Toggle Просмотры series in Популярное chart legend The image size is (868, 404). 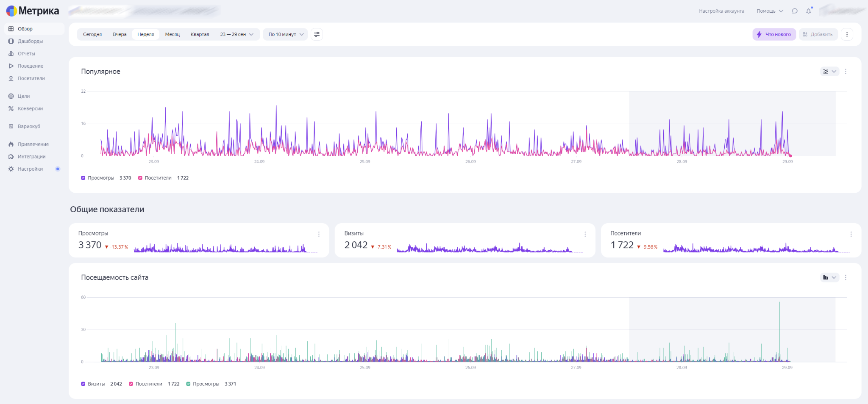point(83,178)
